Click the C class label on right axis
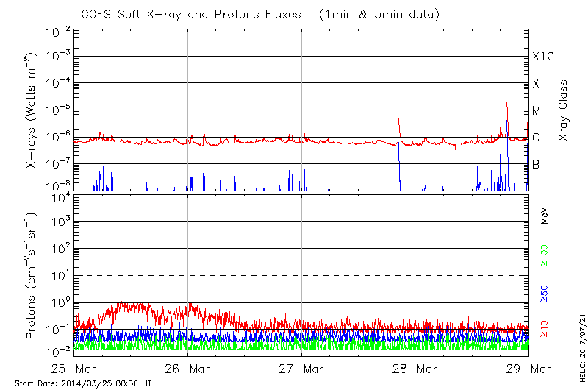Screen dimensions: 588x390 tap(536, 138)
